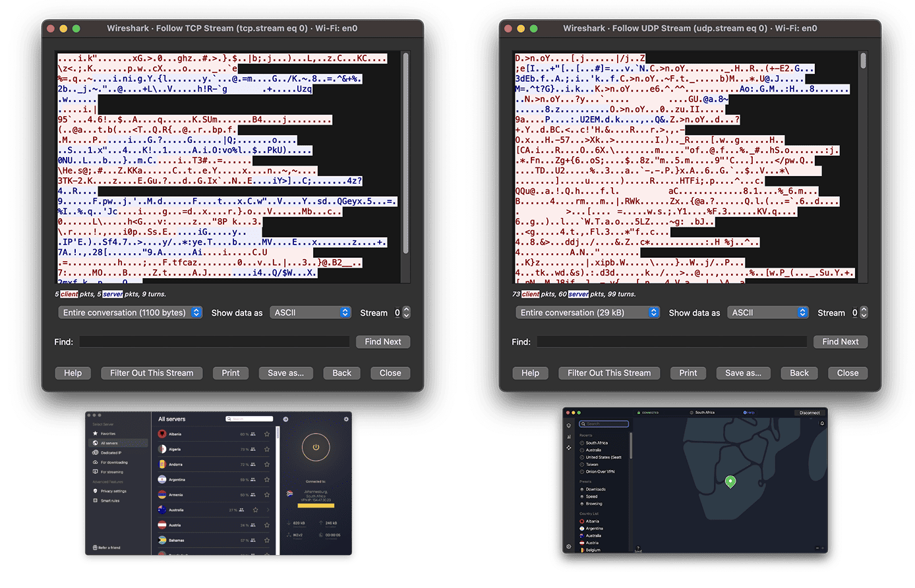
Task: Click Print in the UDP Stream window
Action: (x=688, y=373)
